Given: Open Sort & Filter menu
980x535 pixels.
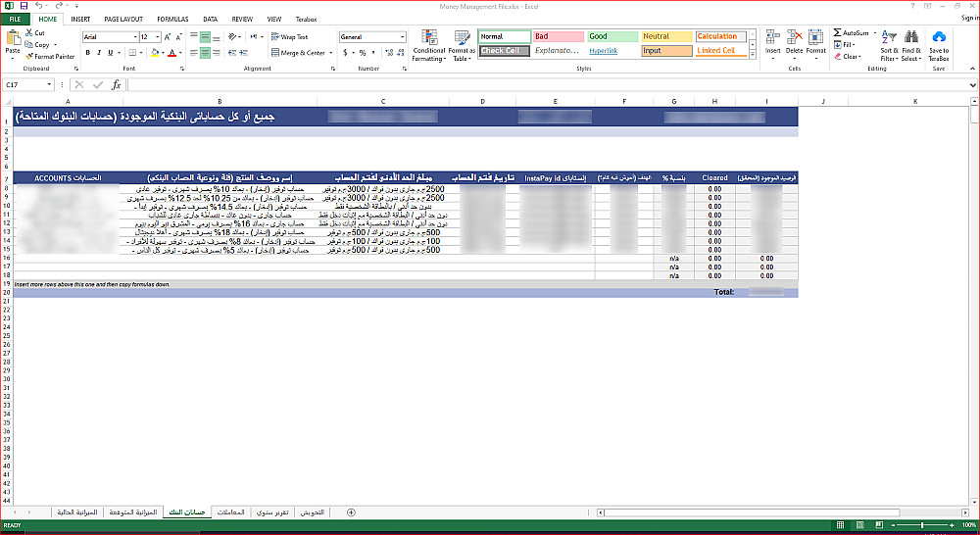Looking at the screenshot, I should 889,45.
